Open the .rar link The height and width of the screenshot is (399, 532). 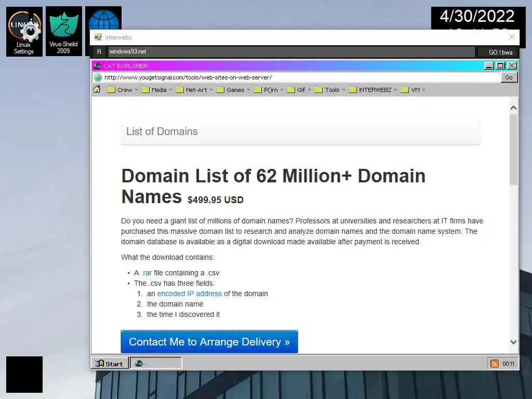[x=147, y=273]
